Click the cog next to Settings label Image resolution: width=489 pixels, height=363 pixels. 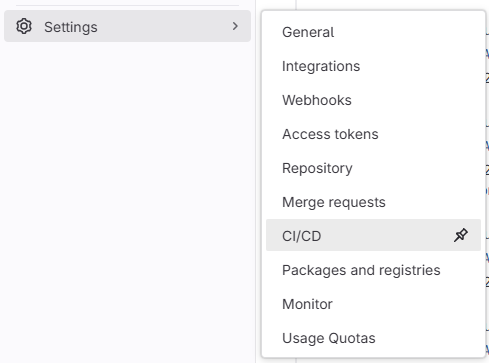[x=24, y=26]
